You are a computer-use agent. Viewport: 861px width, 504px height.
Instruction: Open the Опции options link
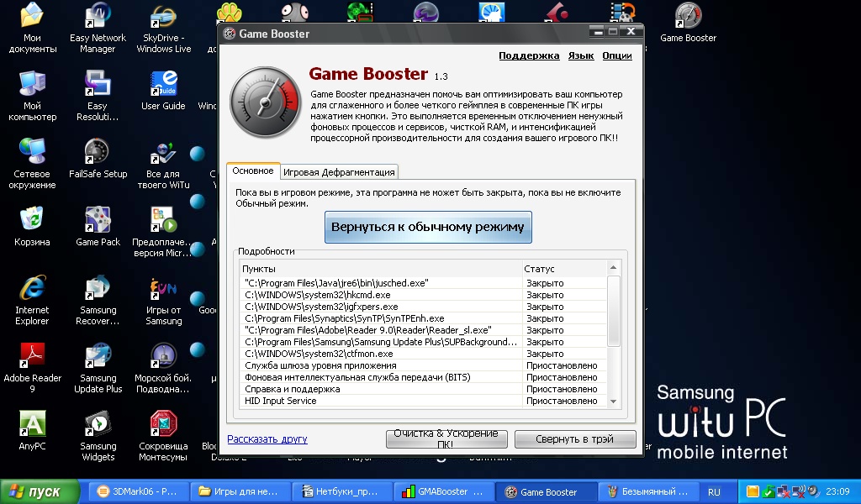[x=617, y=55]
